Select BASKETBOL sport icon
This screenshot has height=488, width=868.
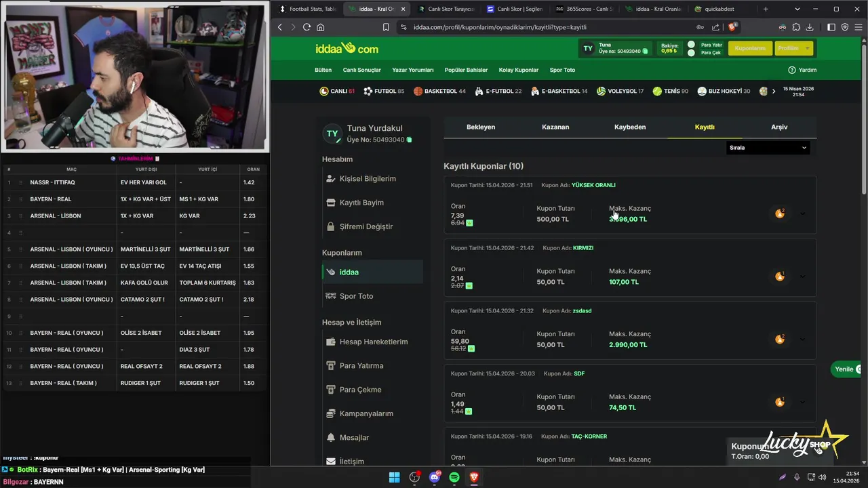(x=418, y=91)
